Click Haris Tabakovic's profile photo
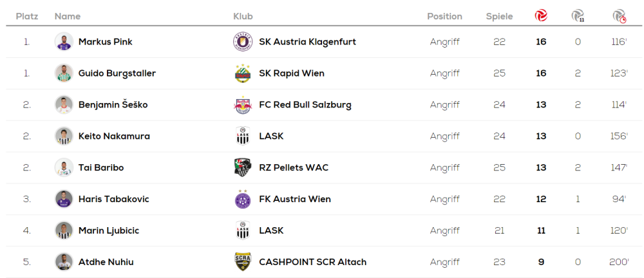The height and width of the screenshot is (278, 644). click(63, 199)
